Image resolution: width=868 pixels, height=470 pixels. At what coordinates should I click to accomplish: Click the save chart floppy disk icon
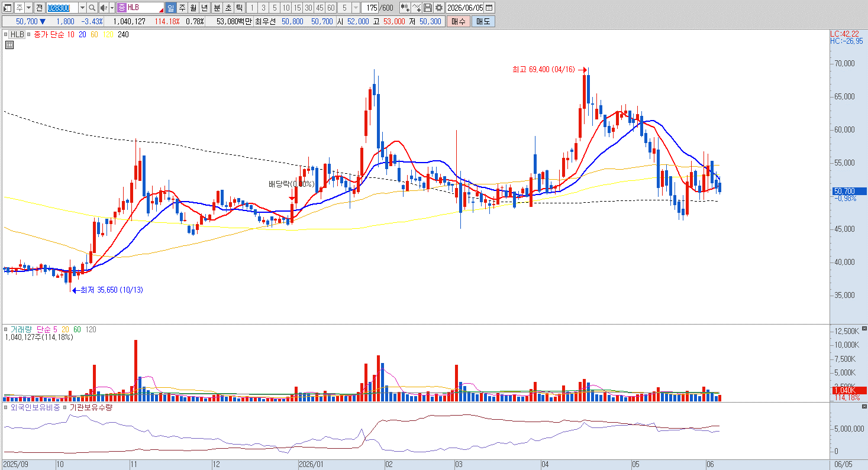point(428,8)
